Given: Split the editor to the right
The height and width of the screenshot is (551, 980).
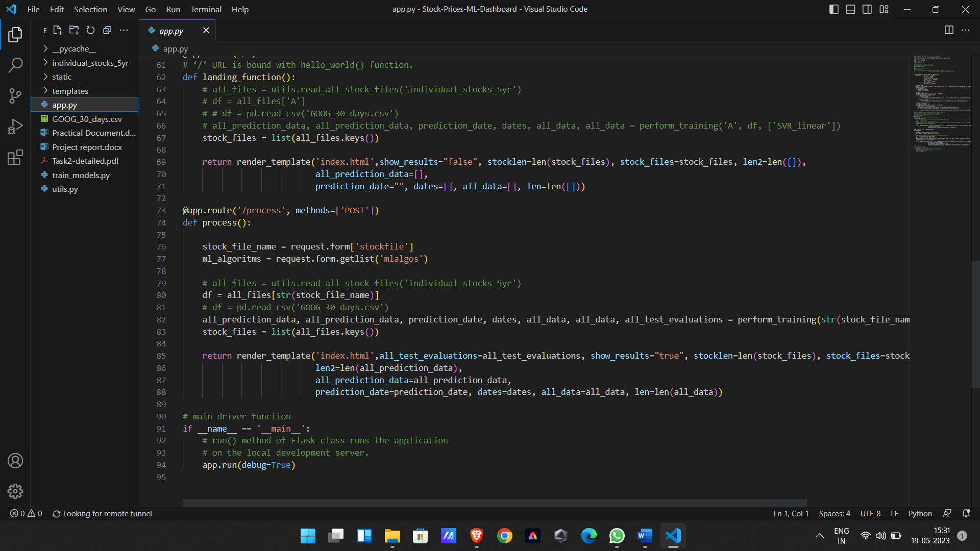Looking at the screenshot, I should (x=949, y=30).
